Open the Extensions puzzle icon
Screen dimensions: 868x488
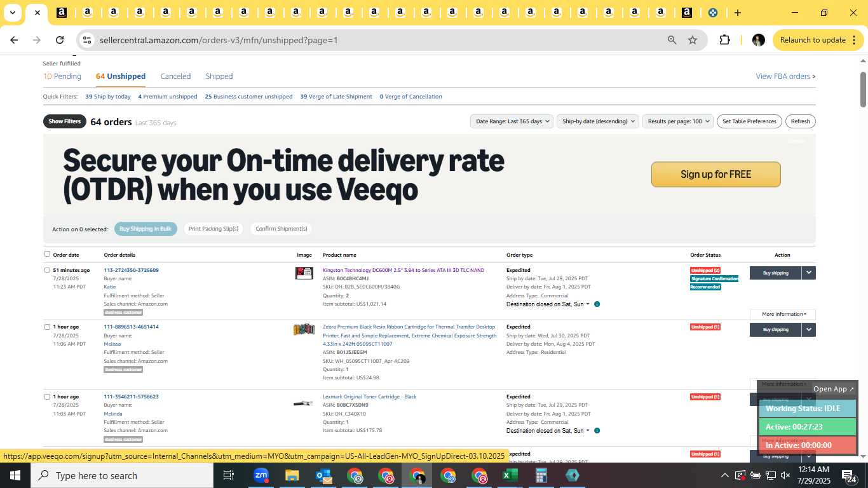[x=724, y=40]
